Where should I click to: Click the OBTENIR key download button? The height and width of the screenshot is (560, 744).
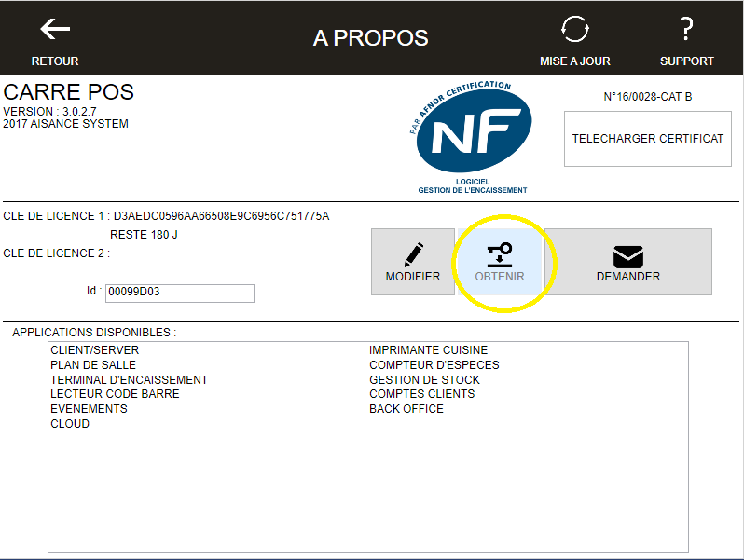pyautogui.click(x=500, y=262)
